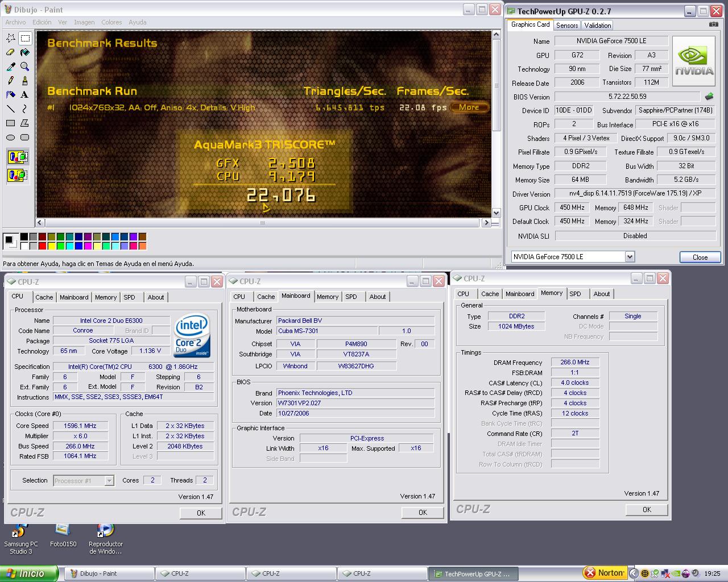Screen dimensions: 728x582
Task: Activate the Pick Color eyedropper tool
Action: [x=11, y=66]
